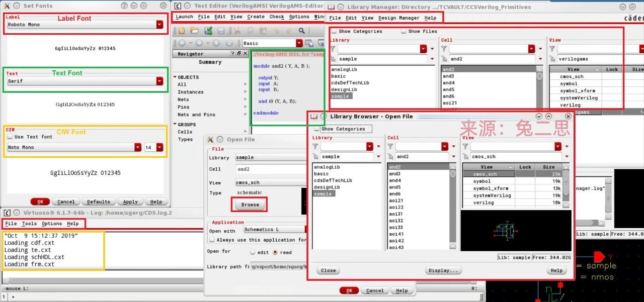Expand the Basic workspace dropdown in Text Editor

click(299, 43)
